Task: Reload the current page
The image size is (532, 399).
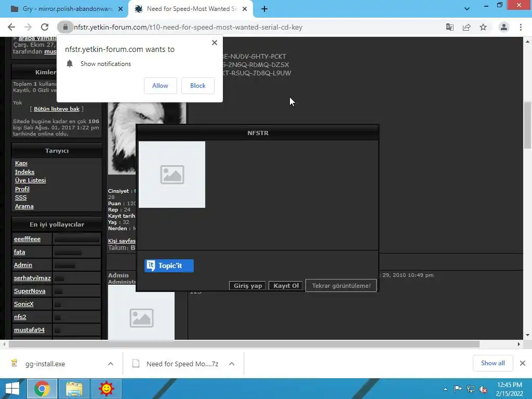Action: click(45, 27)
